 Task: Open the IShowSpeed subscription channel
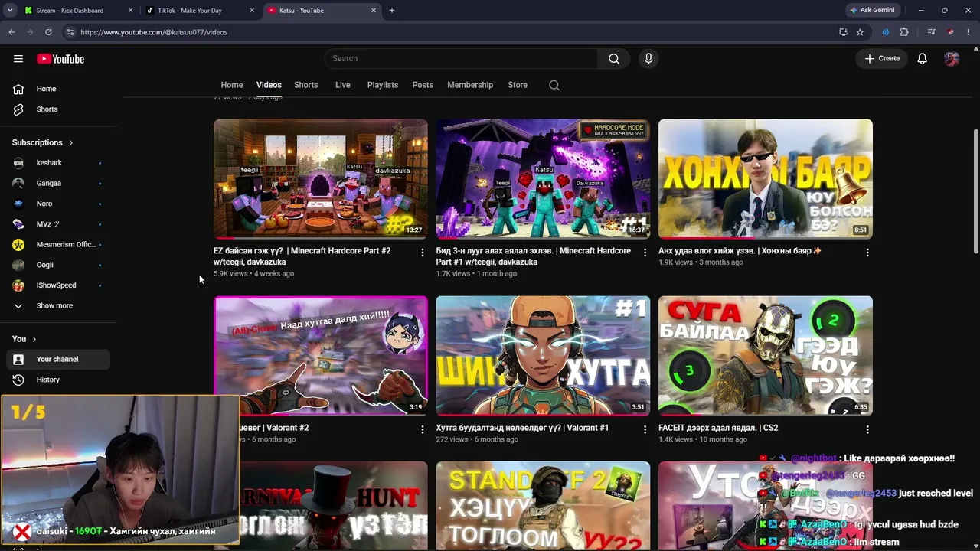58,285
